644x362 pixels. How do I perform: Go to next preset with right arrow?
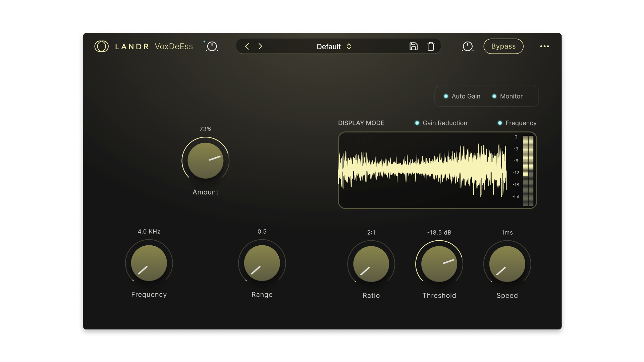point(260,46)
